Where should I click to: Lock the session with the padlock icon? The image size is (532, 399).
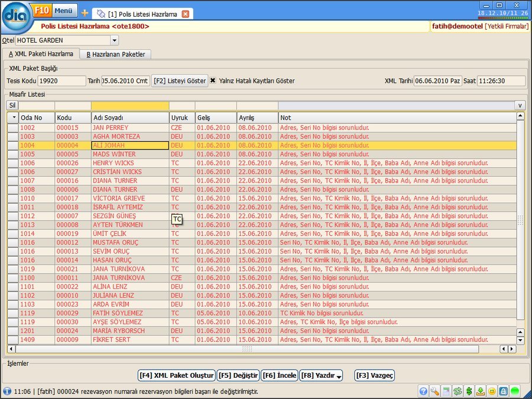pyautogui.click(x=504, y=391)
